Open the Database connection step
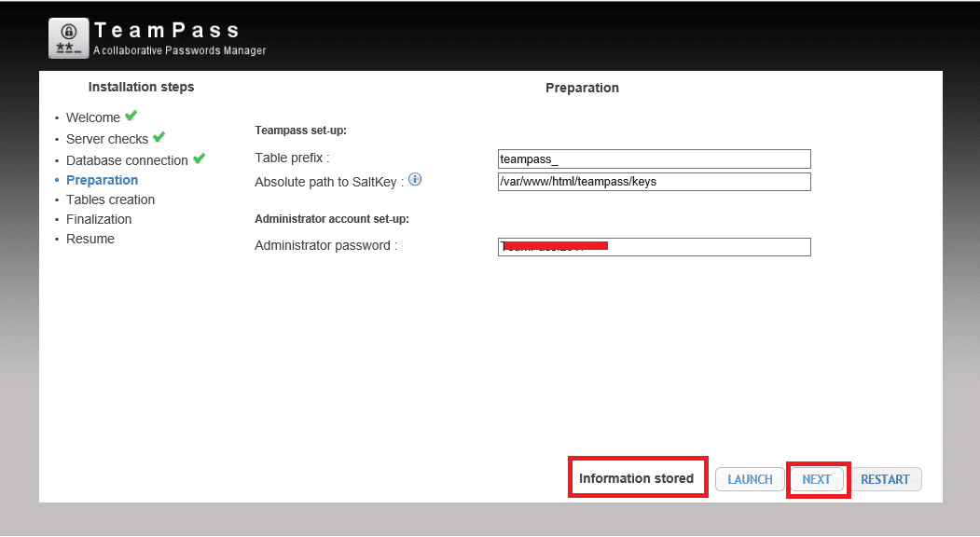This screenshot has width=980, height=537. (x=127, y=160)
